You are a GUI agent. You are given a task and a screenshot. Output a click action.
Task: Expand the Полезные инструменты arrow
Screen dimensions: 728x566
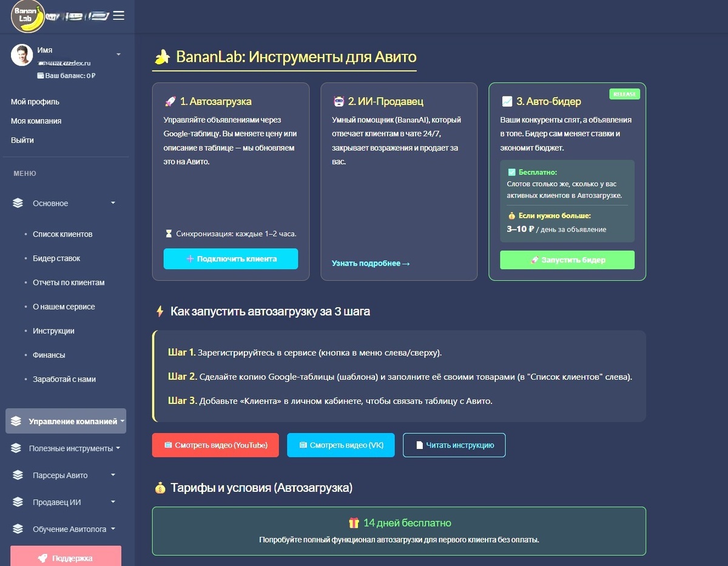point(118,448)
